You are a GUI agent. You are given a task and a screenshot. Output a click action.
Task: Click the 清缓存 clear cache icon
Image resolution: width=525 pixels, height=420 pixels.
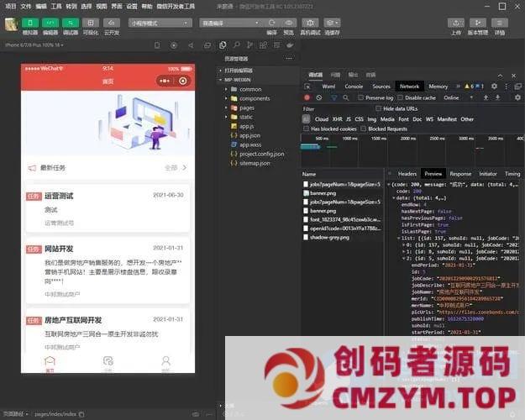point(332,23)
